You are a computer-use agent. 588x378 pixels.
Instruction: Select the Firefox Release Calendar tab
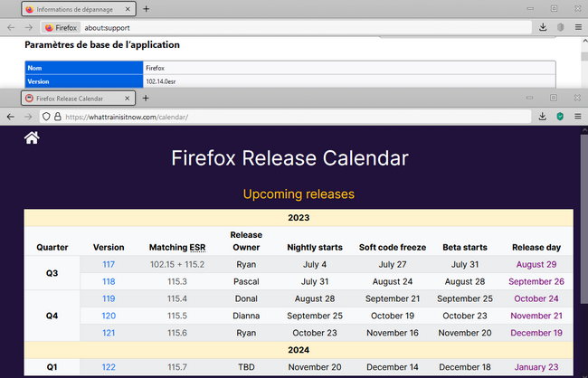tap(79, 99)
